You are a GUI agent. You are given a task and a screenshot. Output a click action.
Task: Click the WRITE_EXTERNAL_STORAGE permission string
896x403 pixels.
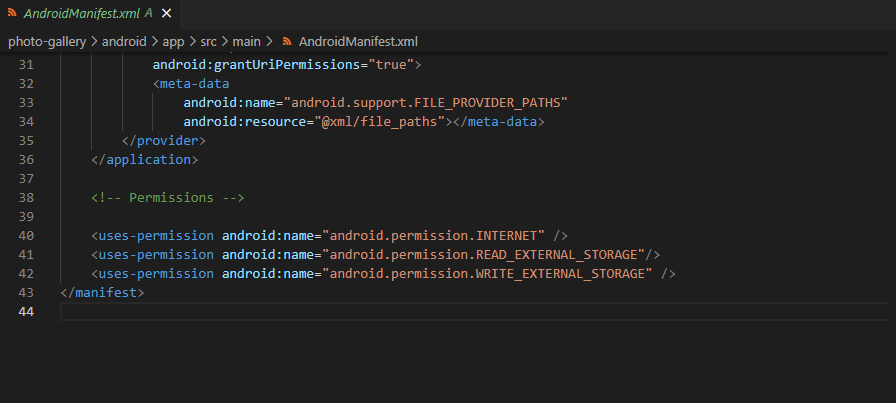tap(487, 273)
